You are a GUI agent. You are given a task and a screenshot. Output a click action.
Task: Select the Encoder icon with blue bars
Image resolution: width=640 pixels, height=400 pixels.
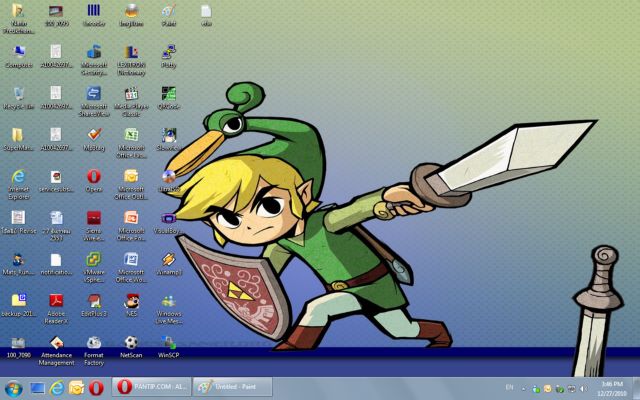pos(94,15)
